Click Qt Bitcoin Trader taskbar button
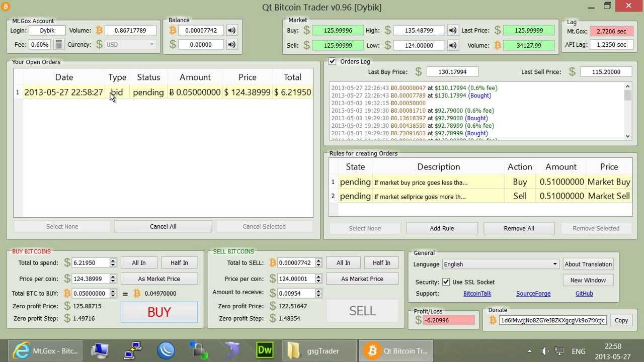Viewport: 644px width, 362px height. pos(396,351)
